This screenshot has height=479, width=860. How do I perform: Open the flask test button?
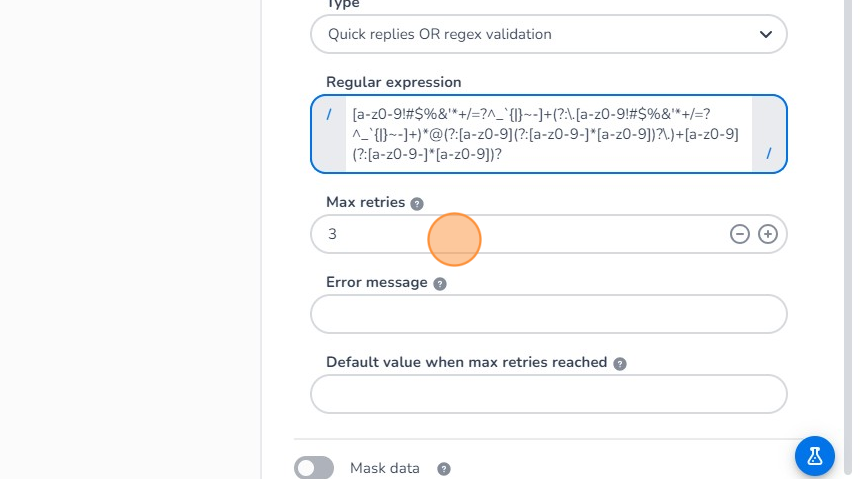point(814,456)
